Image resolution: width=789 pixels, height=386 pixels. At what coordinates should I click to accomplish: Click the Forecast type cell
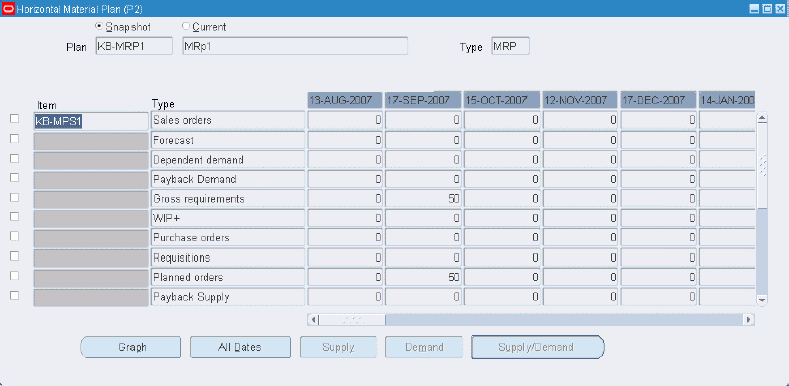(228, 140)
